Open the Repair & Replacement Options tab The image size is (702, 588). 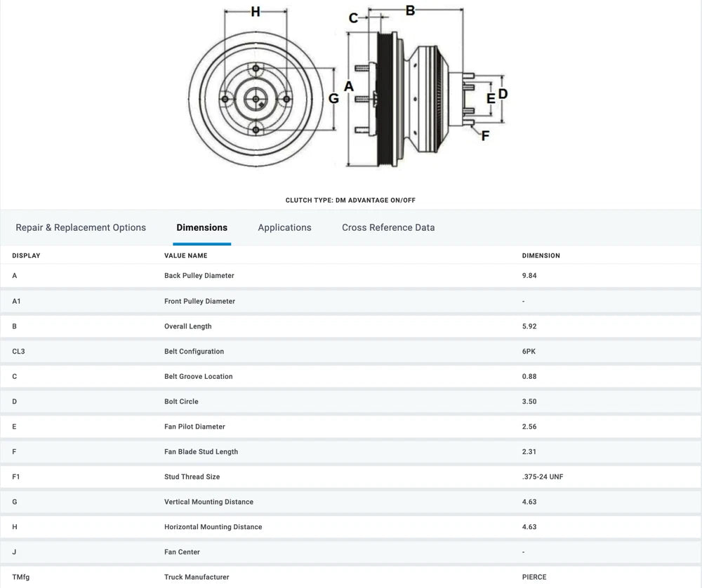(81, 227)
